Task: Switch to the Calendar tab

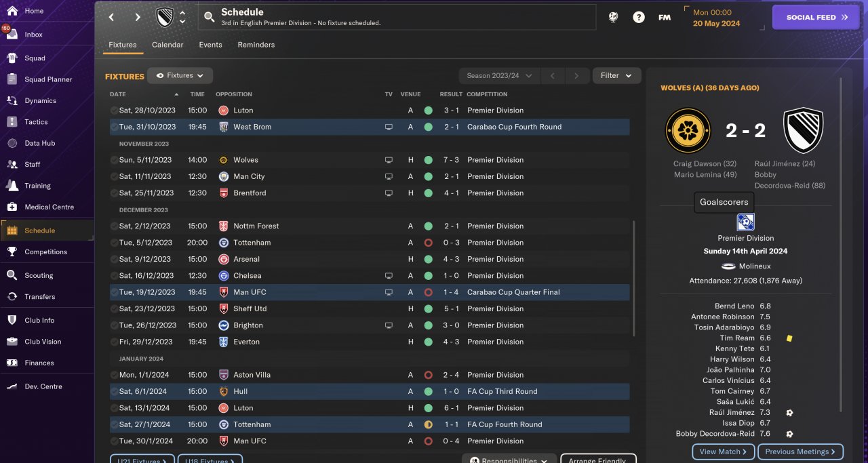Action: [x=167, y=45]
